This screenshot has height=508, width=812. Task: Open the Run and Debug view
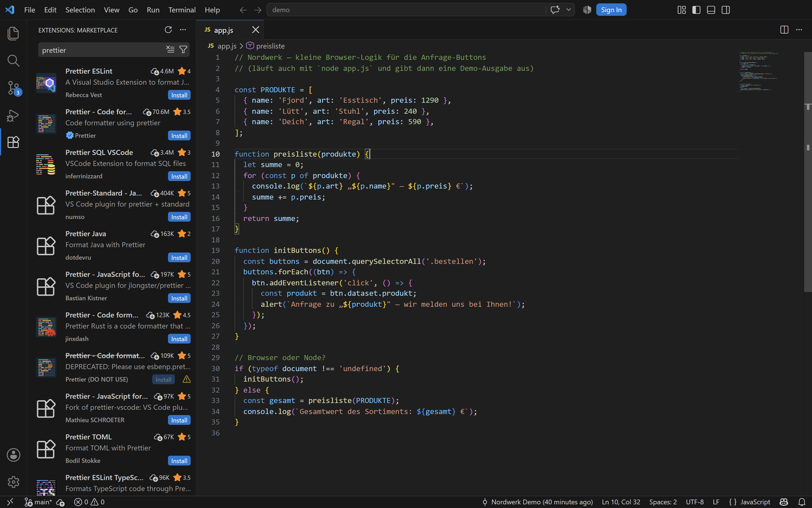click(14, 115)
